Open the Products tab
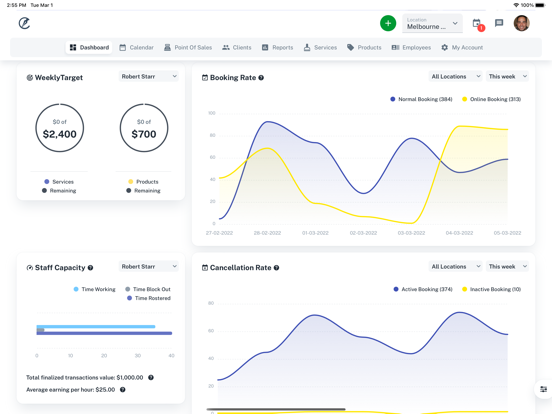Screen dimensions: 552x414 [364, 48]
